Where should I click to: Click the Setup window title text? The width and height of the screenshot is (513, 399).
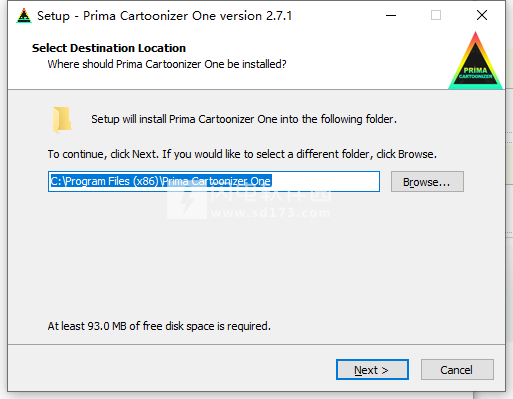pyautogui.click(x=164, y=16)
